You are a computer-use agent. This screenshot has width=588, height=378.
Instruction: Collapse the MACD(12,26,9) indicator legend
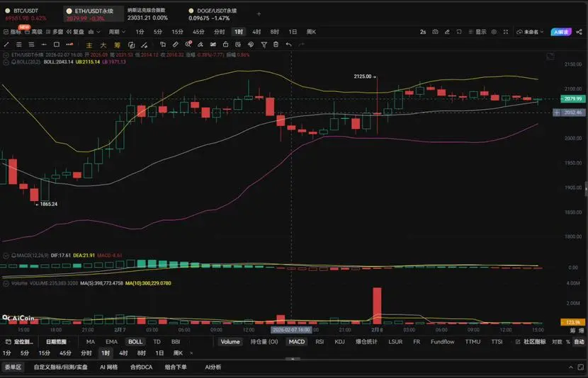click(x=6, y=256)
